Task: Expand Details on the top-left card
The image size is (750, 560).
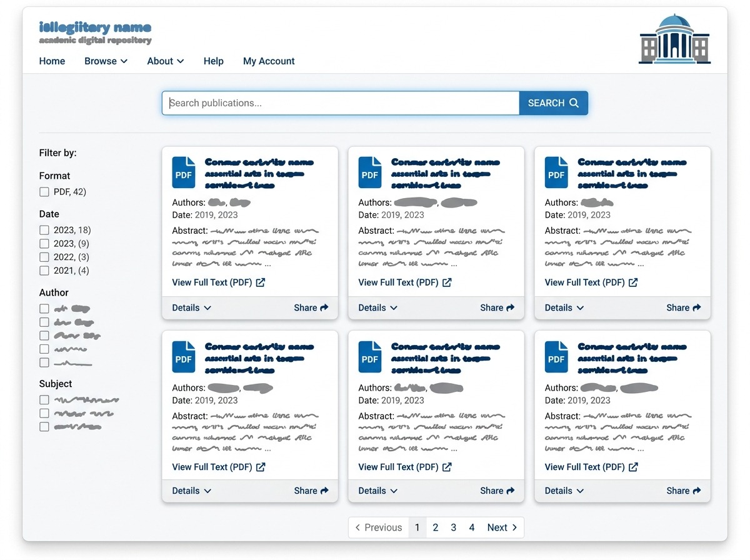Action: (x=192, y=307)
